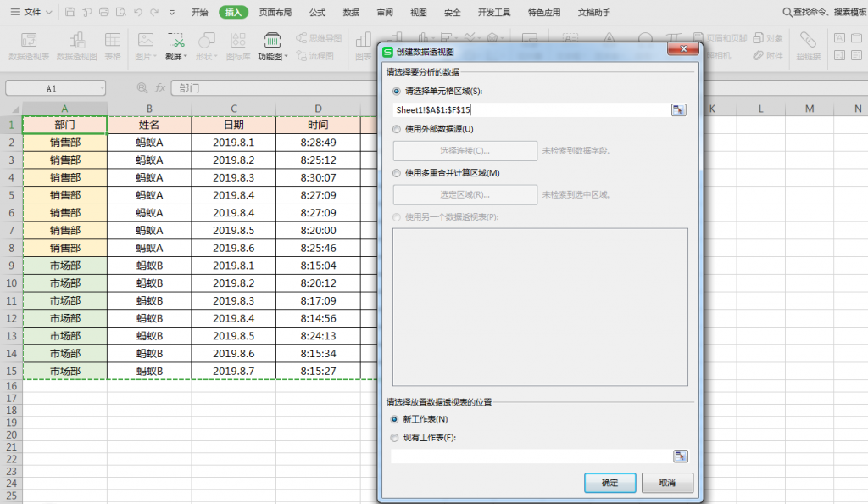Viewport: 868px width, 504px height.
Task: Click the 超链接 hyperlink icon
Action: click(x=808, y=45)
